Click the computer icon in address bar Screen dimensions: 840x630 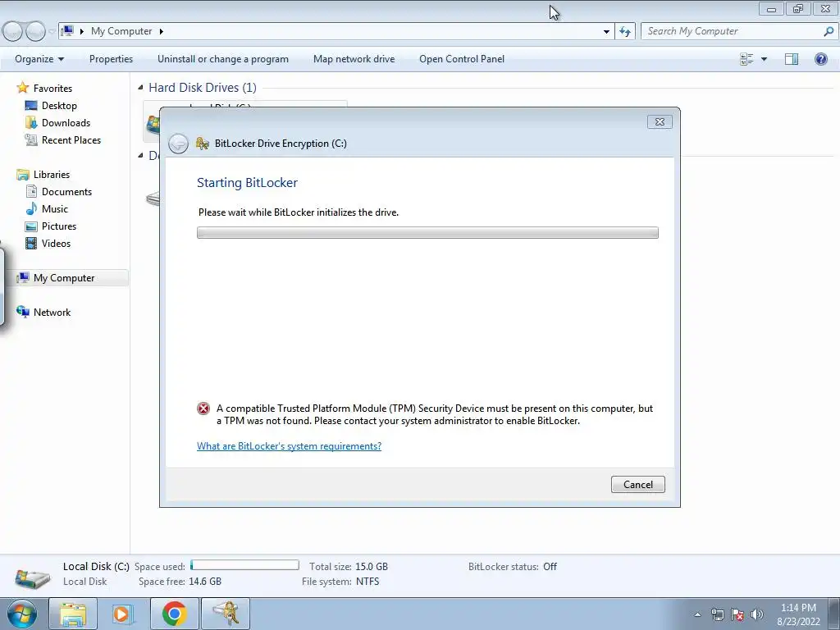tap(67, 31)
